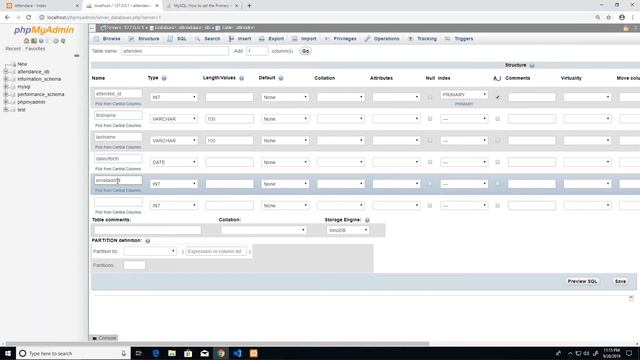This screenshot has width=640, height=360.
Task: Click the browser reload icon
Action: (29, 18)
